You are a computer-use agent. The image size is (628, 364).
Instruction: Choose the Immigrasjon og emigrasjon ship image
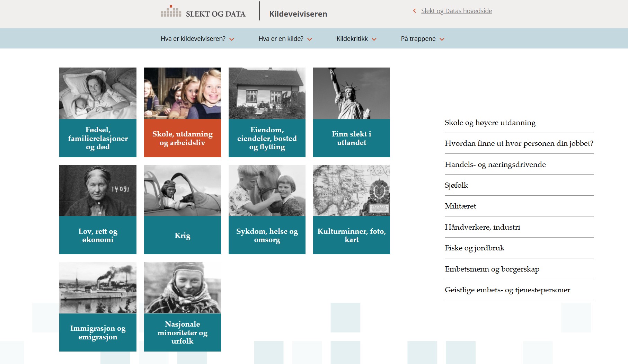pyautogui.click(x=98, y=287)
